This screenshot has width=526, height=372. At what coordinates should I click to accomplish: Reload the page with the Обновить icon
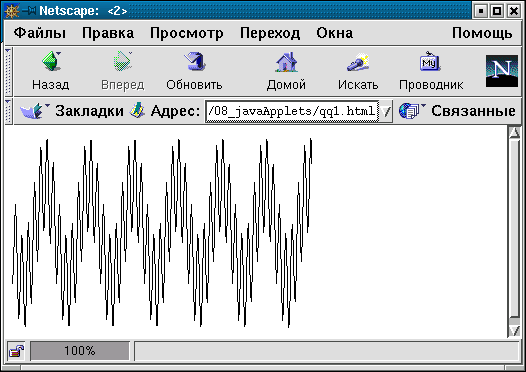click(x=195, y=61)
